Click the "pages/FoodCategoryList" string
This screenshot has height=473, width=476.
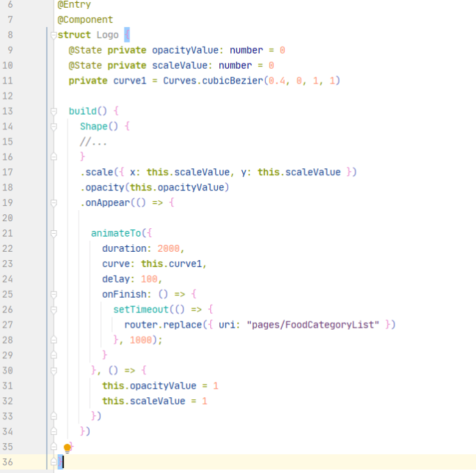click(313, 325)
